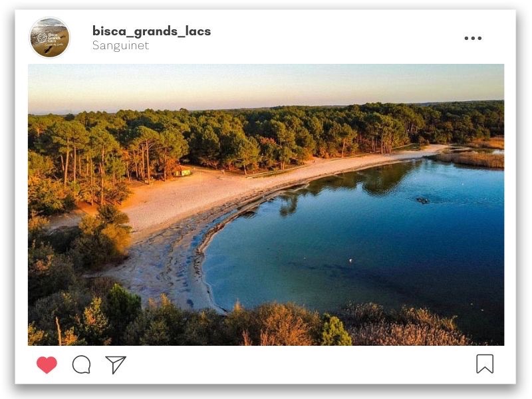
Task: Visit the bisca_grands_lacs username link
Action: 152,31
